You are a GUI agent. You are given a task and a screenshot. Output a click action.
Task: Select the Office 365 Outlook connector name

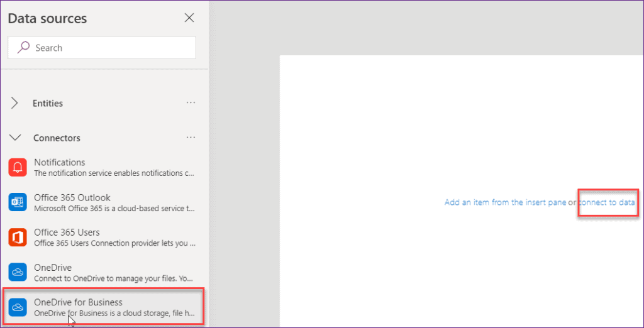[x=72, y=197]
